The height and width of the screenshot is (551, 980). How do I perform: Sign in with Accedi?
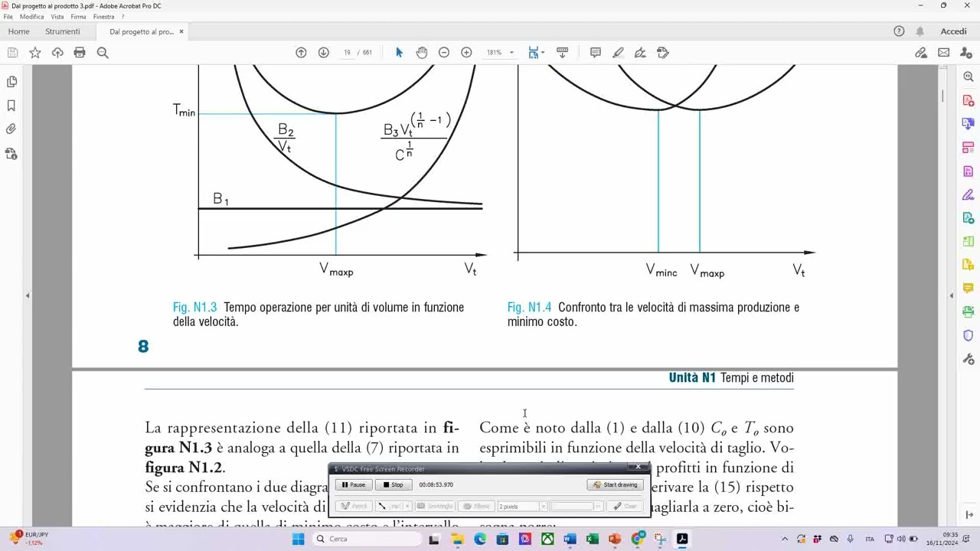(954, 31)
